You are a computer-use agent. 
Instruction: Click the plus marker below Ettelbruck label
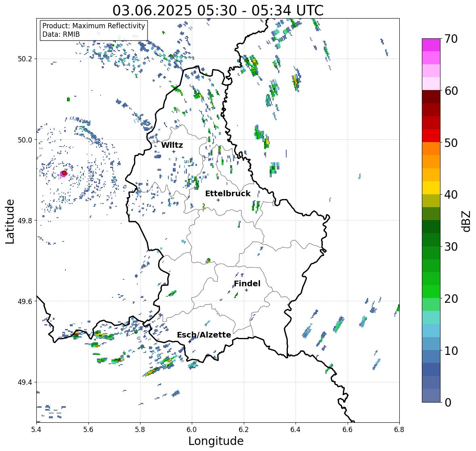(x=218, y=200)
